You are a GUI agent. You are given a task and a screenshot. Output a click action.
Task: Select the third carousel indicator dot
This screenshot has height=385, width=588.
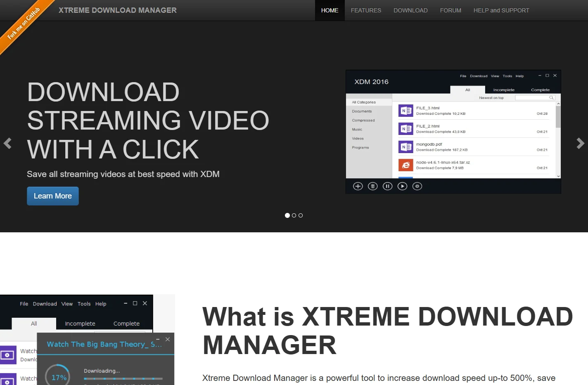301,215
